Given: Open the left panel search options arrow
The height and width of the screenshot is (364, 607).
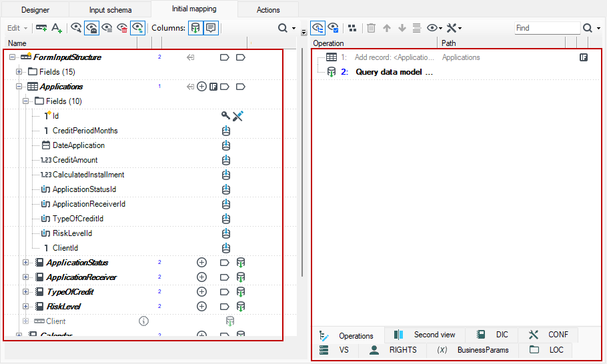Looking at the screenshot, I should pyautogui.click(x=293, y=28).
